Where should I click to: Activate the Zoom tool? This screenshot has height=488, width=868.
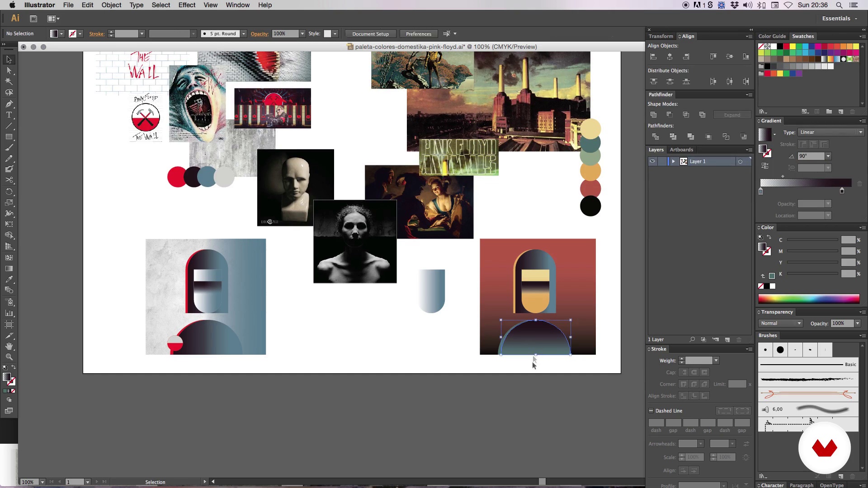9,357
